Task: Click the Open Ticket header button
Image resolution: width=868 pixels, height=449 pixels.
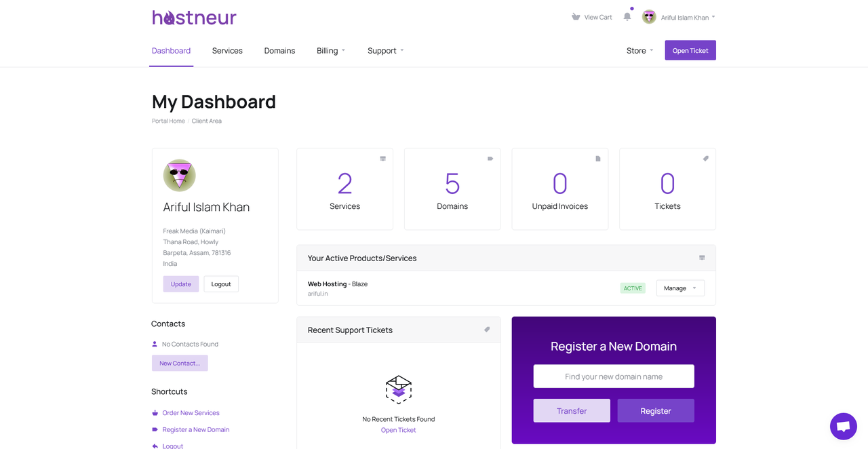Action: coord(690,50)
